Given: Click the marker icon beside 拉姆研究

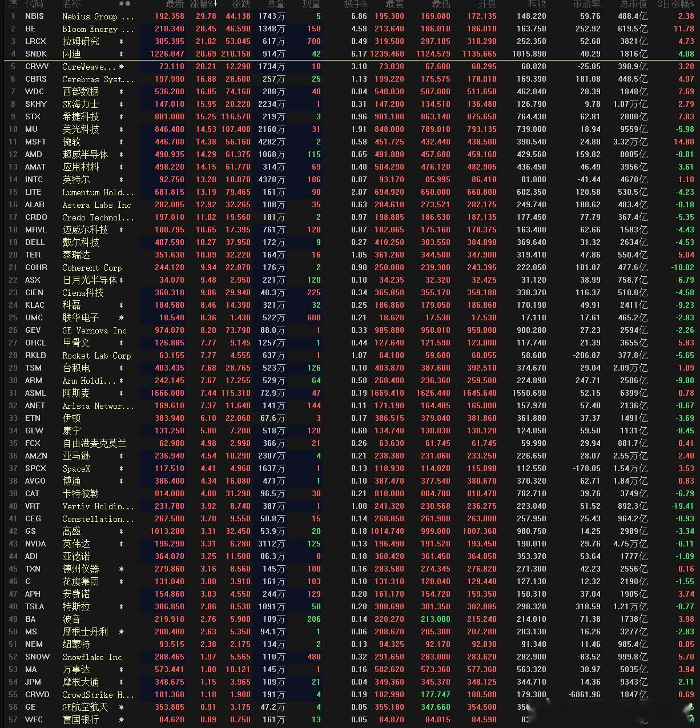Looking at the screenshot, I should 121,42.
